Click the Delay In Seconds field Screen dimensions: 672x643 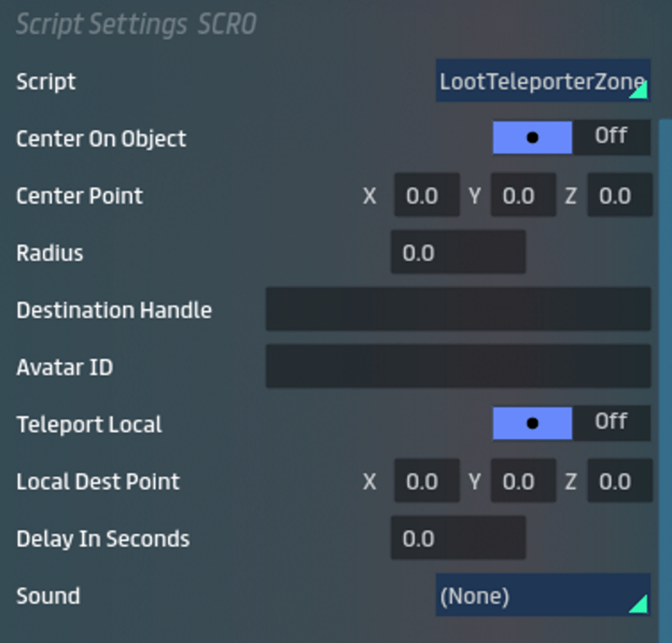[458, 538]
